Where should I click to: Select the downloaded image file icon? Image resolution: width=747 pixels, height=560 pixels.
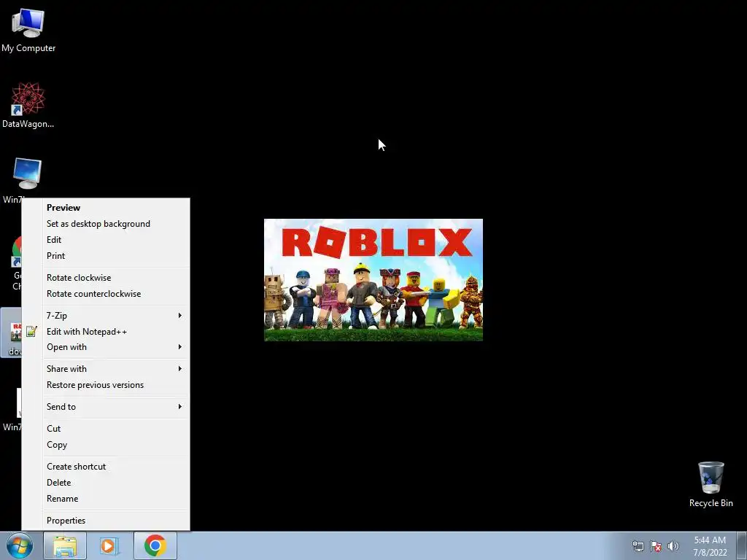tap(11, 332)
